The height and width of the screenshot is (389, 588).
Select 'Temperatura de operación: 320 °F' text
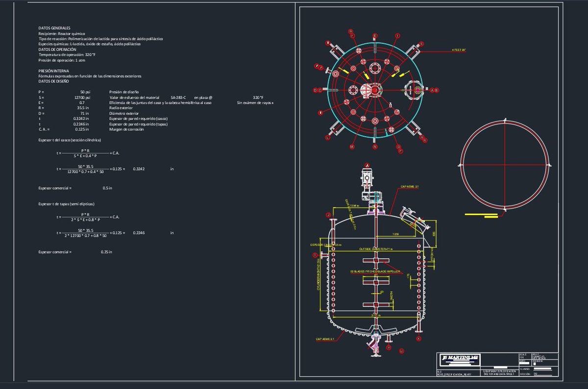[67, 55]
